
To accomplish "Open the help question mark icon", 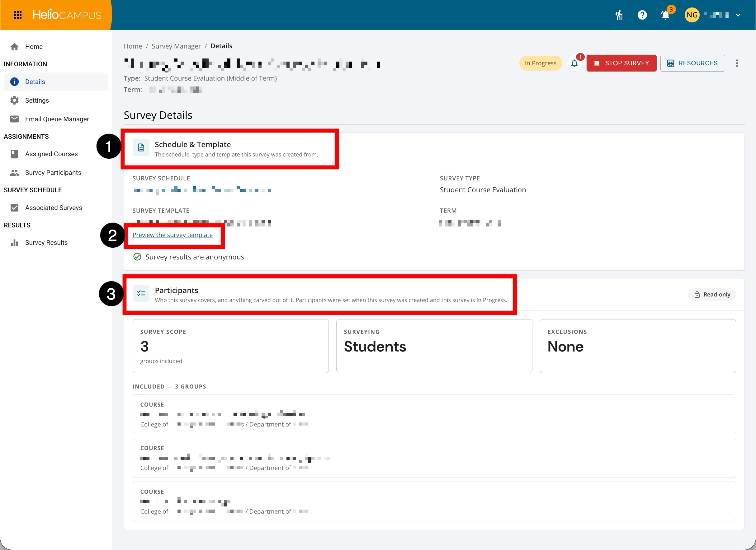I will (642, 15).
